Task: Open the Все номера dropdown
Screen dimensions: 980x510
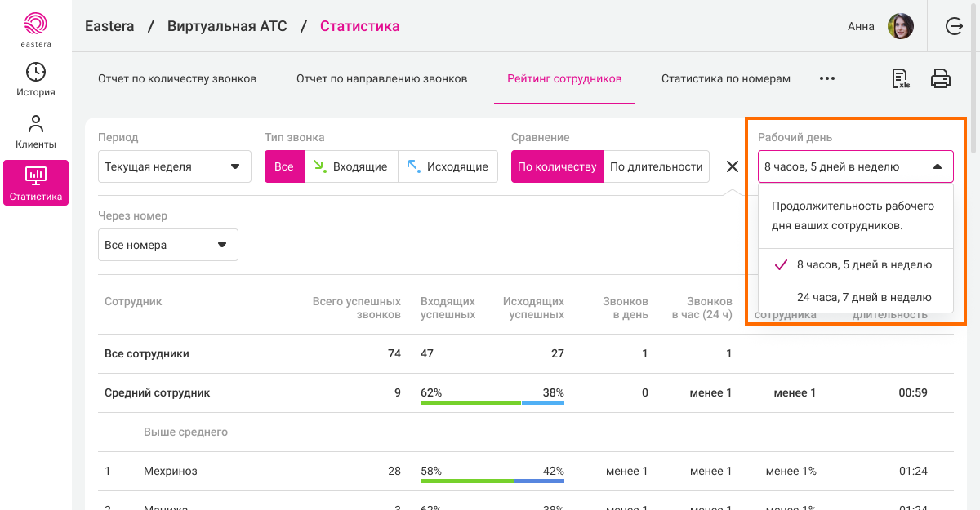Action: tap(167, 245)
